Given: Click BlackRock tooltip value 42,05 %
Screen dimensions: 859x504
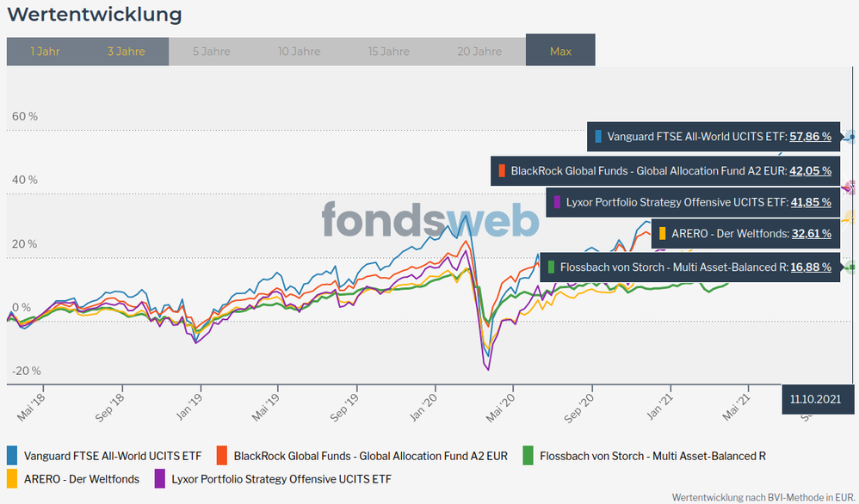Looking at the screenshot, I should [x=810, y=170].
